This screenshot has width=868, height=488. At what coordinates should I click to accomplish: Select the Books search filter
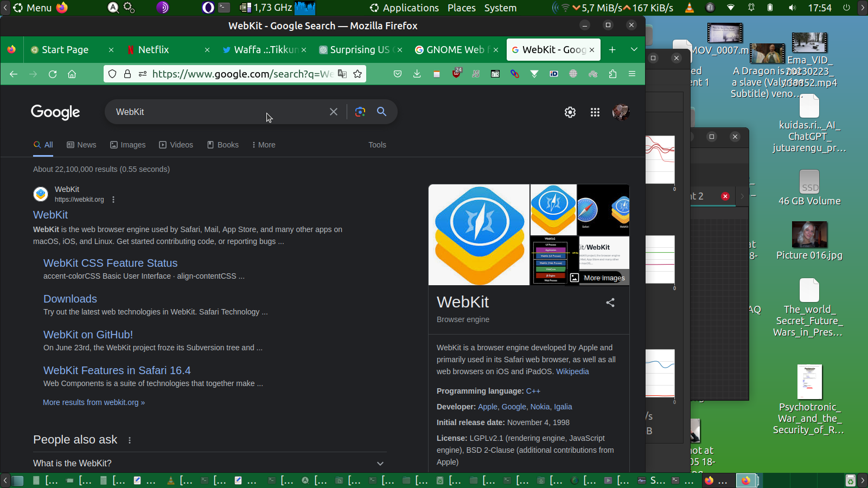[x=223, y=145]
